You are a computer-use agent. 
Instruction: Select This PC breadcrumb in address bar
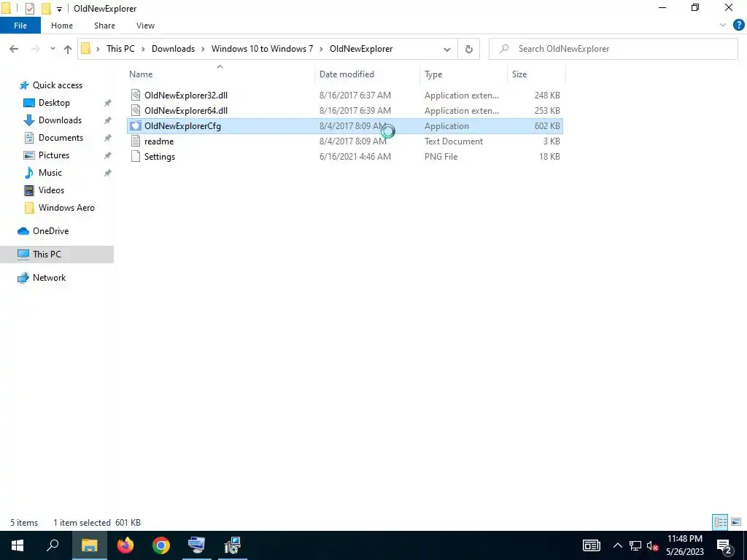point(120,49)
